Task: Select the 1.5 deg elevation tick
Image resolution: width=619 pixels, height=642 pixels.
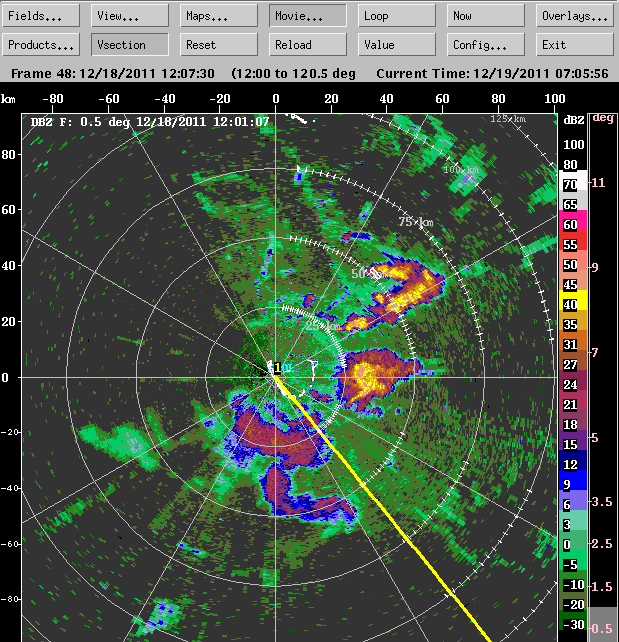Action: 601,587
